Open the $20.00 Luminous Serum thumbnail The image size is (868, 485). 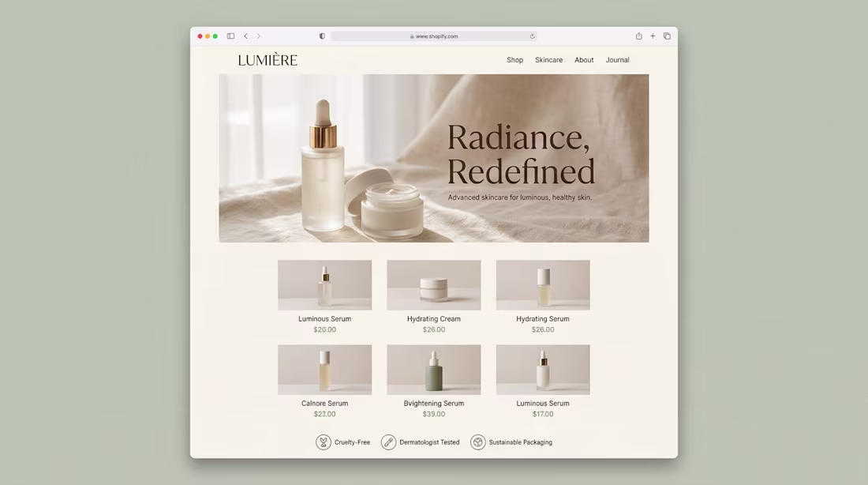click(325, 285)
